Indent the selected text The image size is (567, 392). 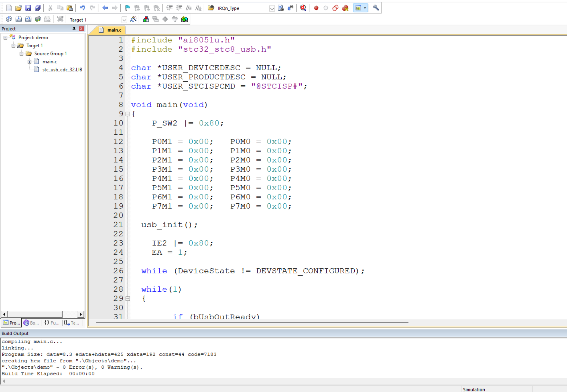(169, 8)
